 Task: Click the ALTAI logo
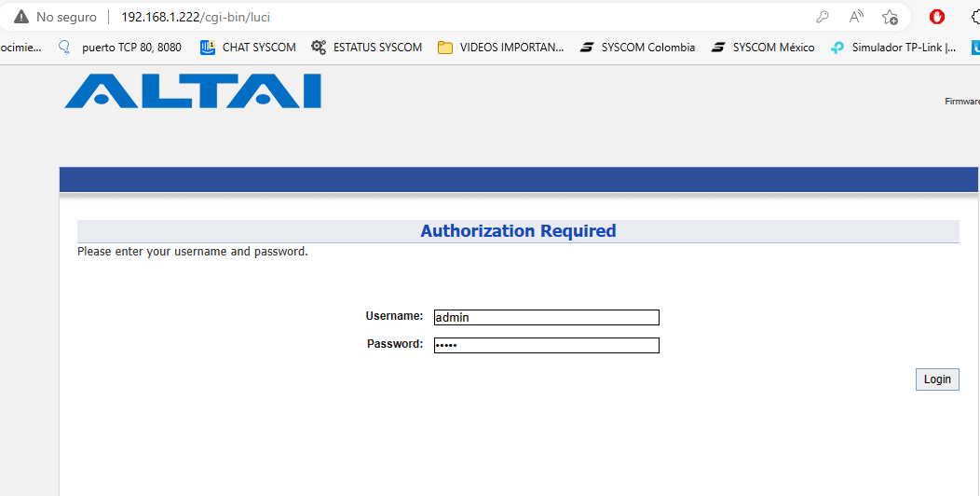193,91
